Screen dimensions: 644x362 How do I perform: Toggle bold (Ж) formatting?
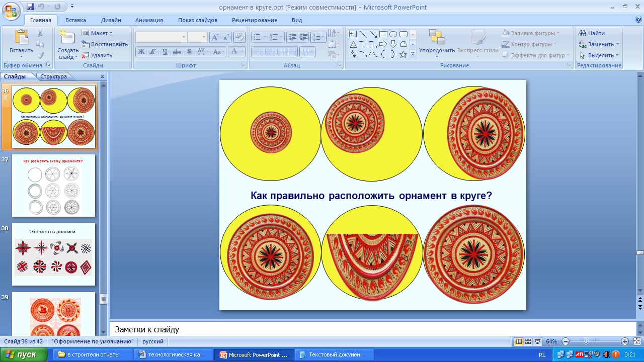coord(141,51)
